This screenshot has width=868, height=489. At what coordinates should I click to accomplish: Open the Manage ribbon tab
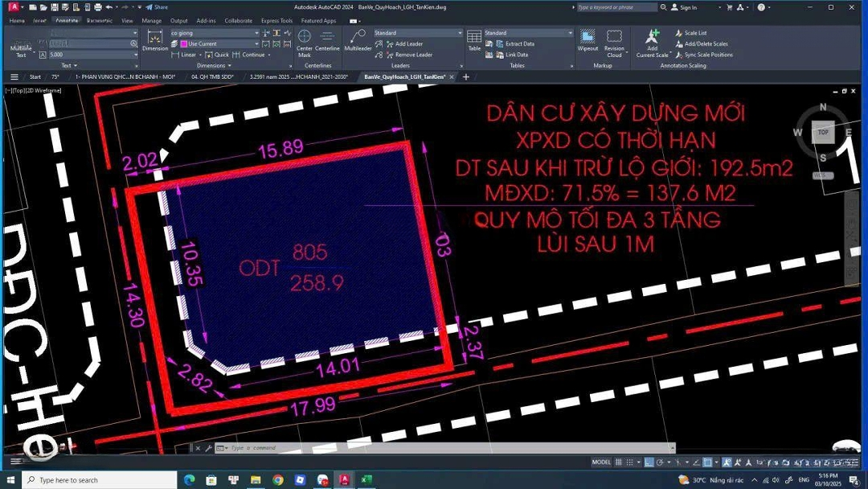(151, 21)
